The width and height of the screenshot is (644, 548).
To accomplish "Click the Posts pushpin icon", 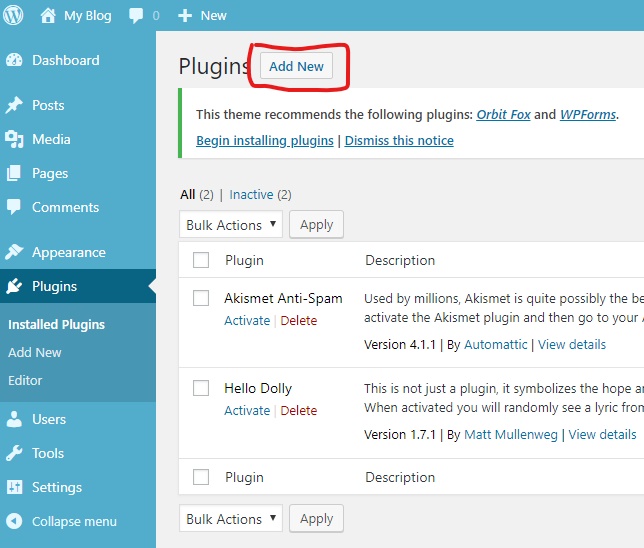I will 14,105.
